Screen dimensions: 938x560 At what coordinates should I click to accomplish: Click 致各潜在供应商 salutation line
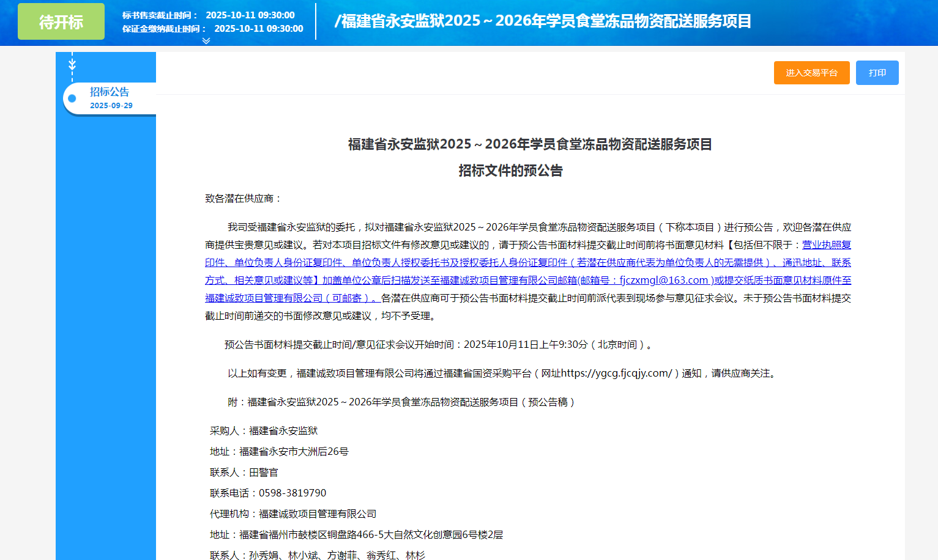[x=244, y=198]
